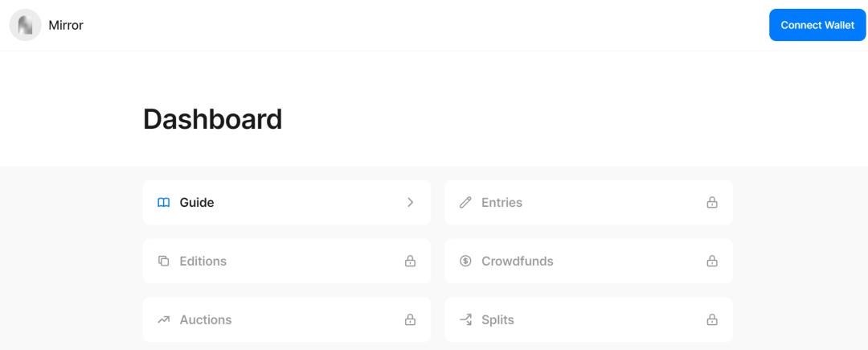Click the Mirror logo avatar
Viewport: 868px width, 350px height.
25,25
